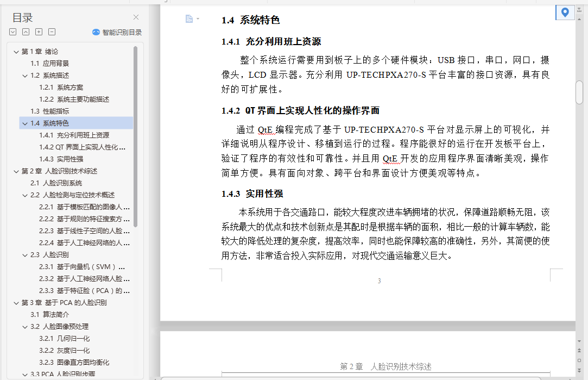The width and height of the screenshot is (588, 380).
Task: Click the down-chevron box icon under 目录
Action: click(x=12, y=32)
